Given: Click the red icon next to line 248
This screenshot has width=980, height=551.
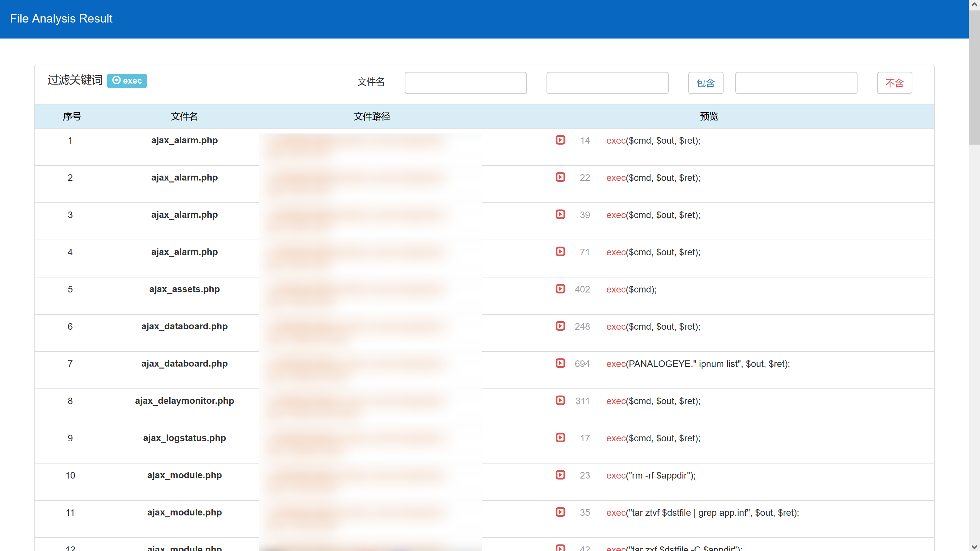Looking at the screenshot, I should (560, 326).
